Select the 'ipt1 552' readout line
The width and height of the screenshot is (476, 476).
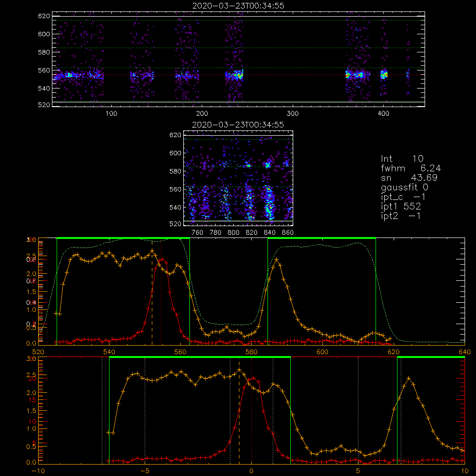tap(401, 207)
